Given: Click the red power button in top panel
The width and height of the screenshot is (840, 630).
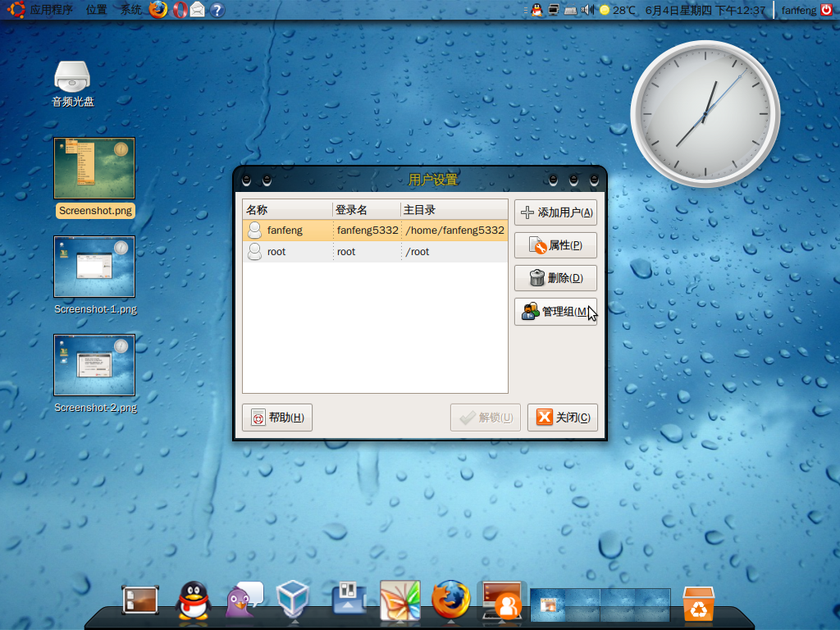Looking at the screenshot, I should [826, 10].
